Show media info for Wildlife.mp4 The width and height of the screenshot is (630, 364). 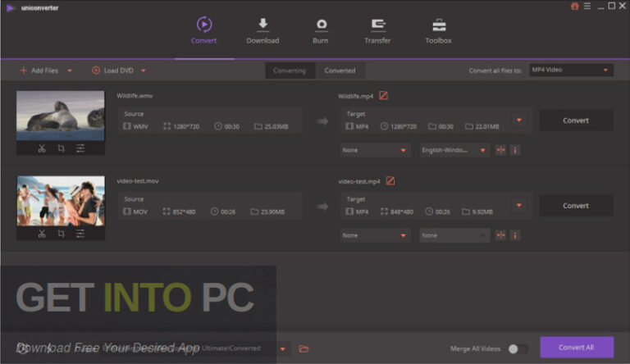point(515,150)
